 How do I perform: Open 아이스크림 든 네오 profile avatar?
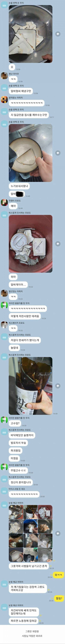coord(4,490)
